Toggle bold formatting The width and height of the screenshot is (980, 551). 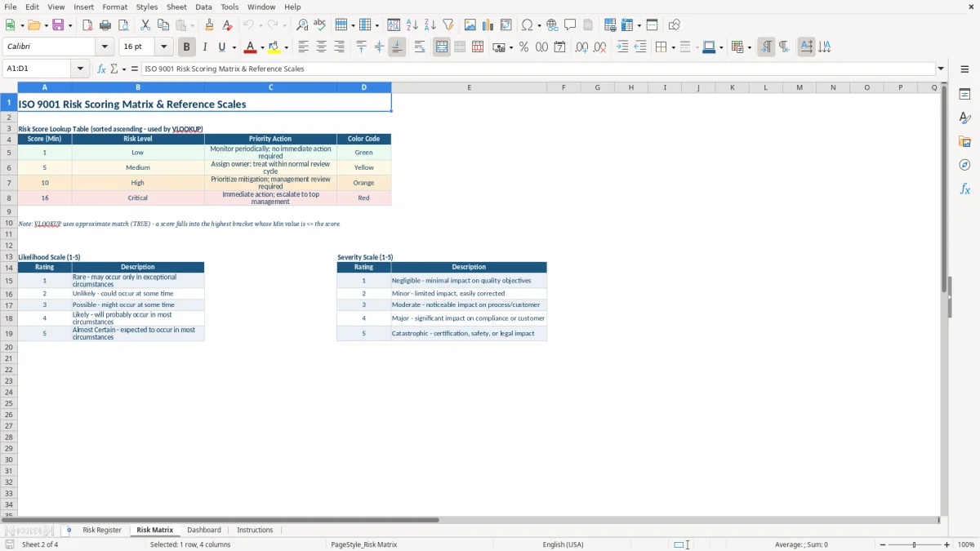coord(187,47)
